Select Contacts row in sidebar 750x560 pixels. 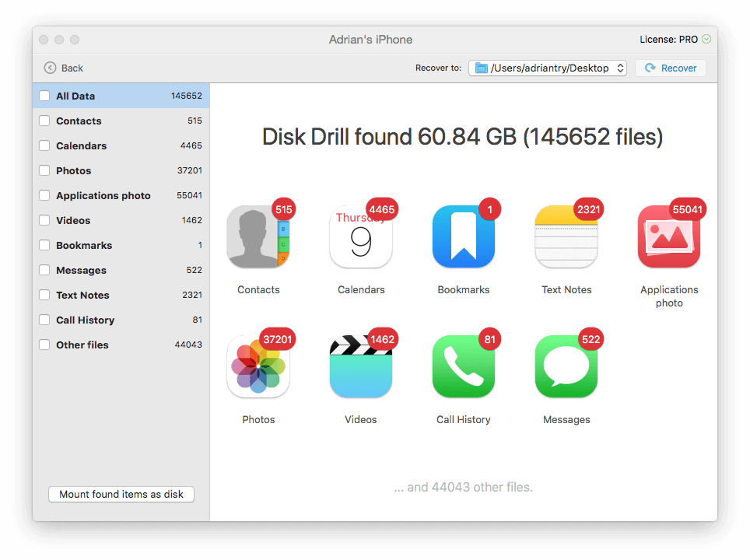pos(121,121)
